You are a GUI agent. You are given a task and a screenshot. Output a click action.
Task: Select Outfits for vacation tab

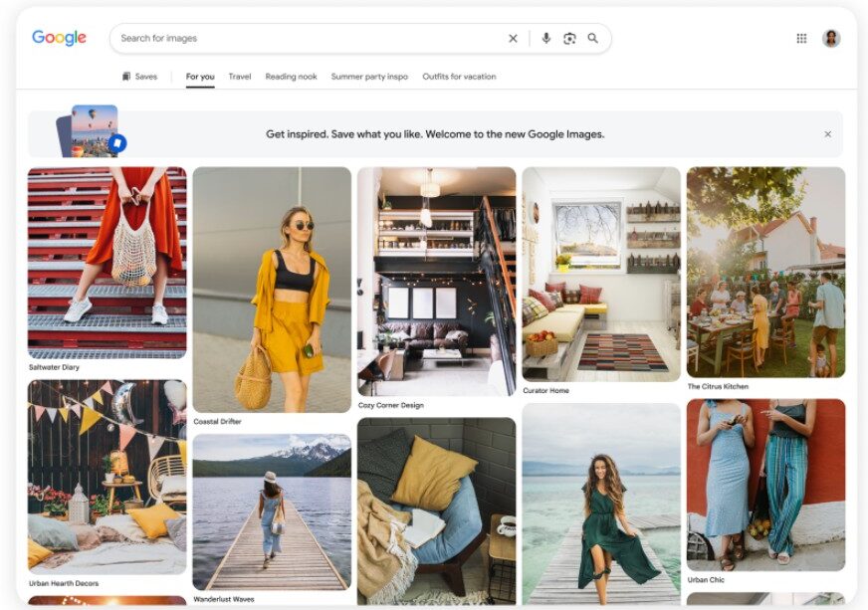click(460, 77)
